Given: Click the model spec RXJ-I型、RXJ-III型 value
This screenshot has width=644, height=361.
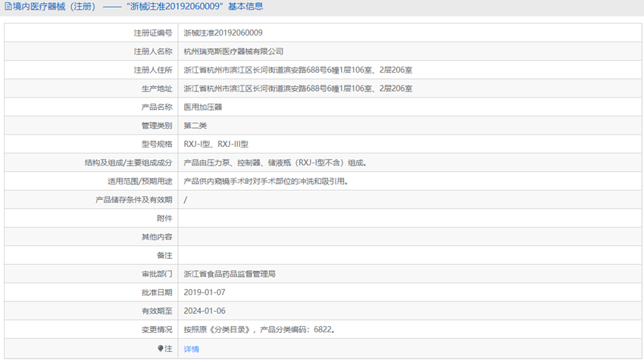Looking at the screenshot, I should [x=216, y=144].
